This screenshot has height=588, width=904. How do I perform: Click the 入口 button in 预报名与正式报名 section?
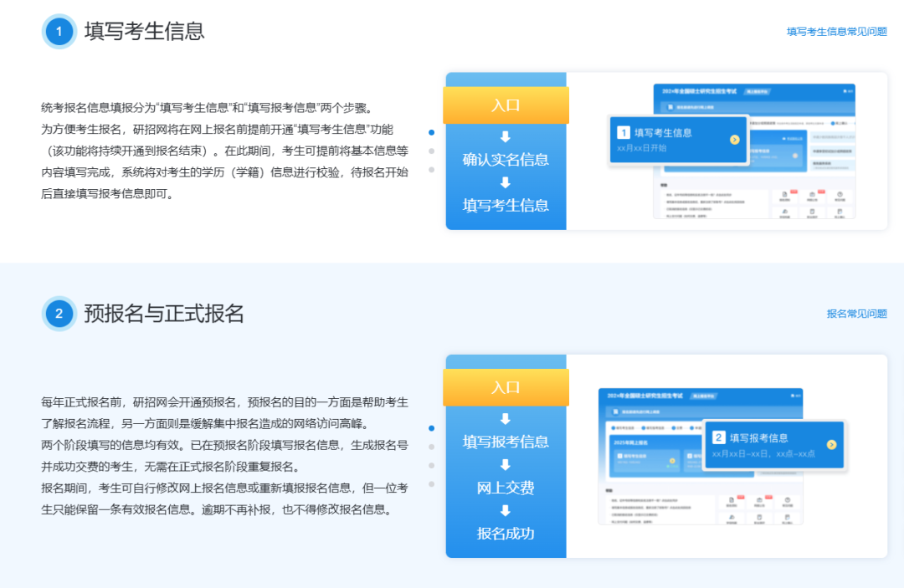[506, 387]
